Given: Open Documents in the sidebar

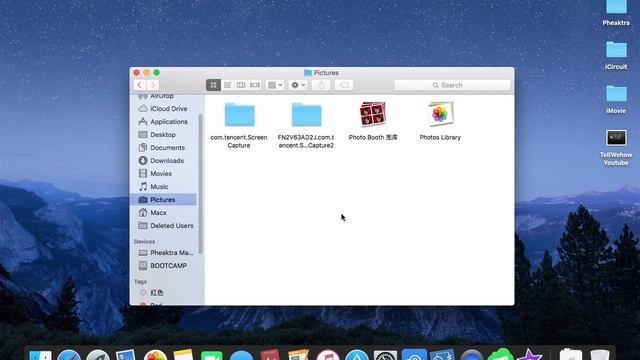Looking at the screenshot, I should [163, 148].
